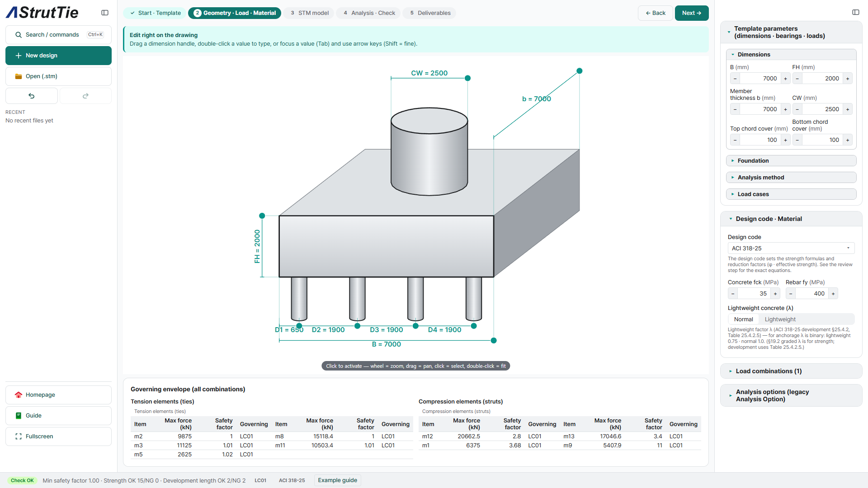
Task: Proceed with Next button
Action: point(692,13)
